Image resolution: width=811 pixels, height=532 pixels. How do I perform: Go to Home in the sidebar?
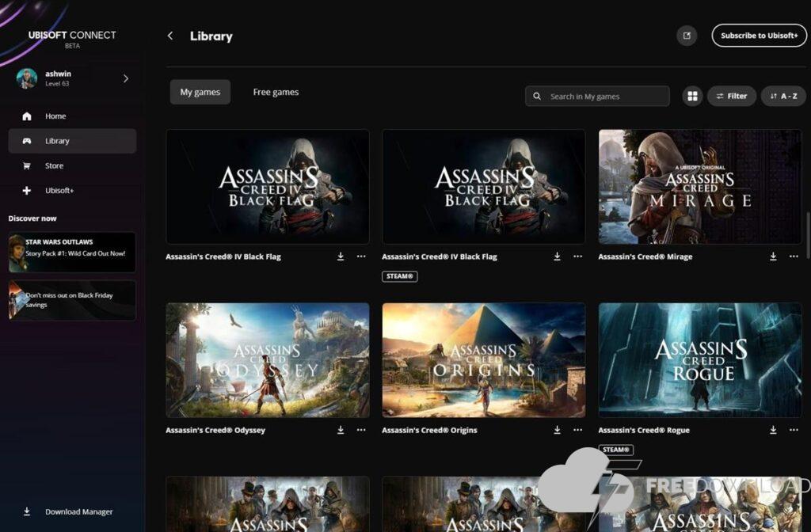55,116
